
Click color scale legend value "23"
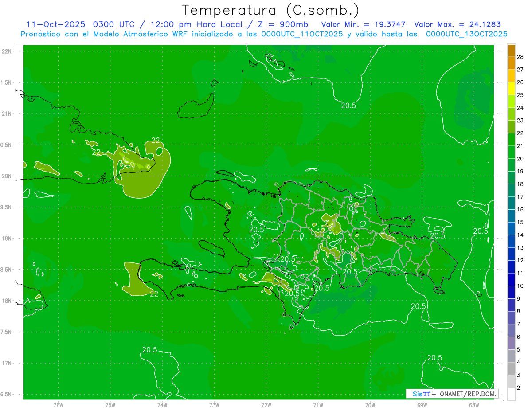coord(520,120)
